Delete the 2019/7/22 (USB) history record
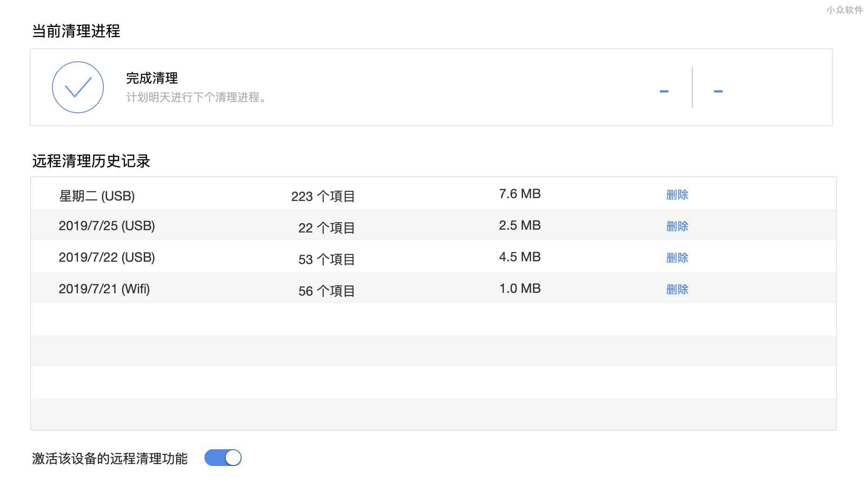The height and width of the screenshot is (491, 868). point(677,258)
